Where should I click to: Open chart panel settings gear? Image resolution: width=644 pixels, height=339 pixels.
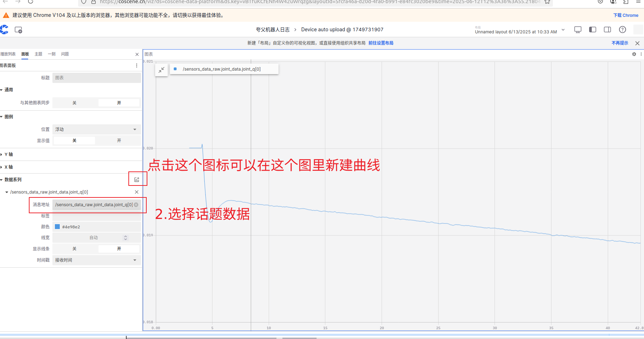click(634, 54)
